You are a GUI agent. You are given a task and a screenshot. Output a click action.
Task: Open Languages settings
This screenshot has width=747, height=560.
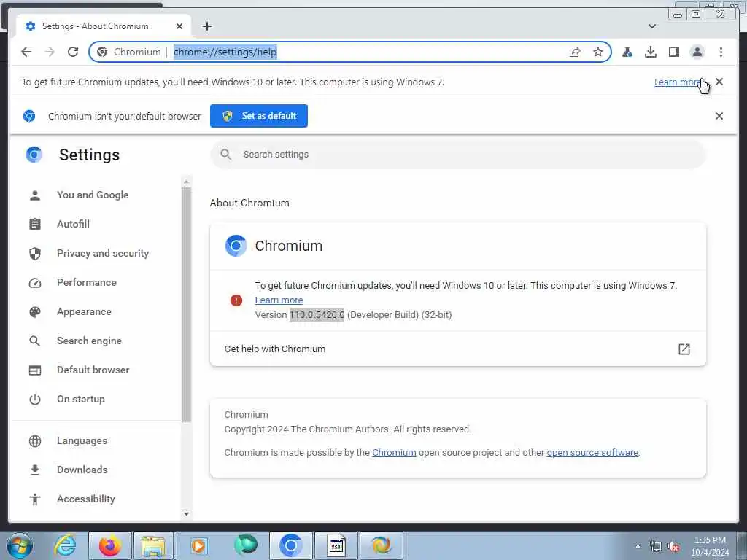82,440
